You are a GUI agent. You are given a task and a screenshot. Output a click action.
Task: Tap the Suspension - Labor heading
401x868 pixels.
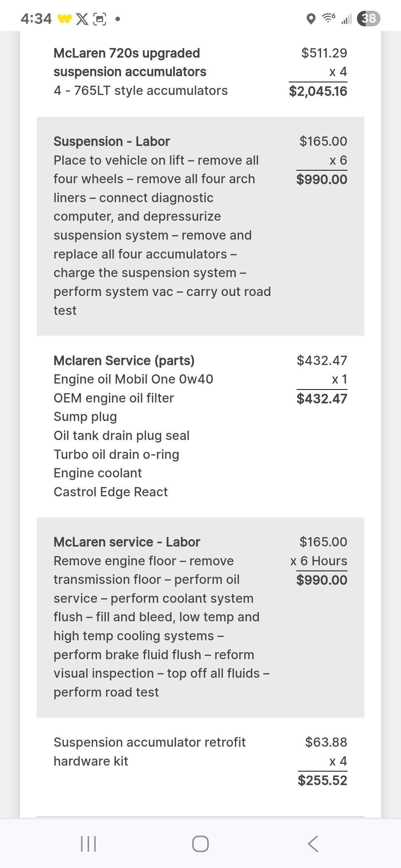click(111, 141)
